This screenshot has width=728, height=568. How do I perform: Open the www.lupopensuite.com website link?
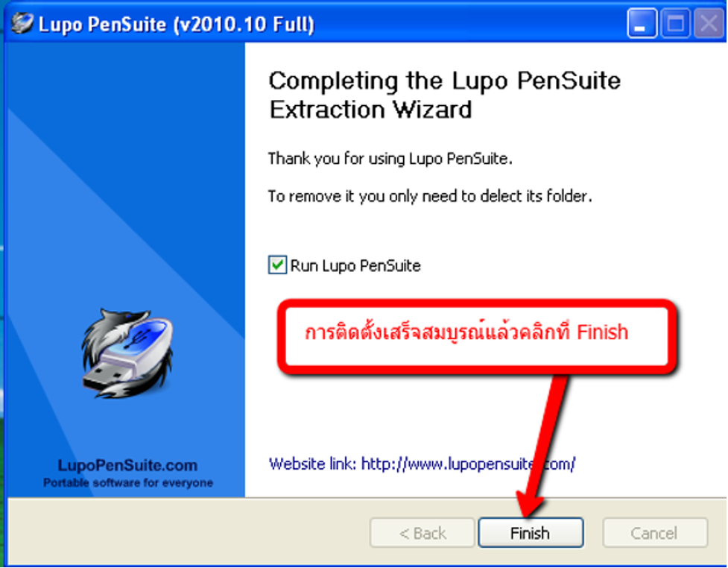click(468, 464)
